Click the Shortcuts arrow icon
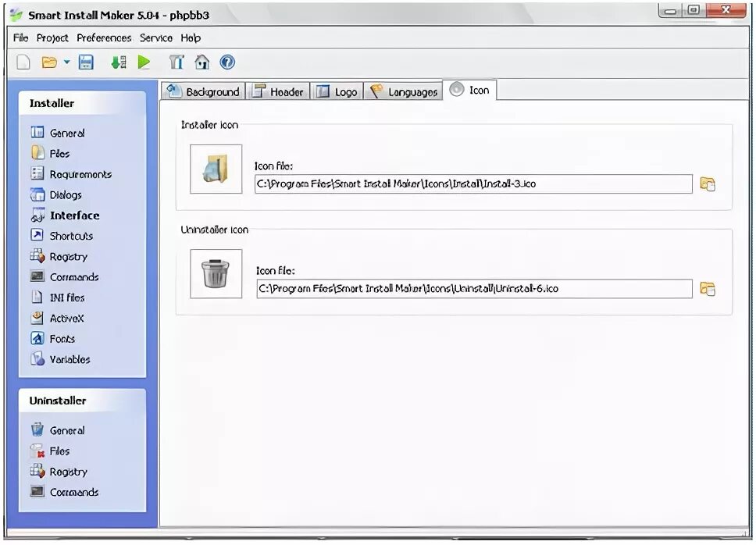 click(x=37, y=235)
